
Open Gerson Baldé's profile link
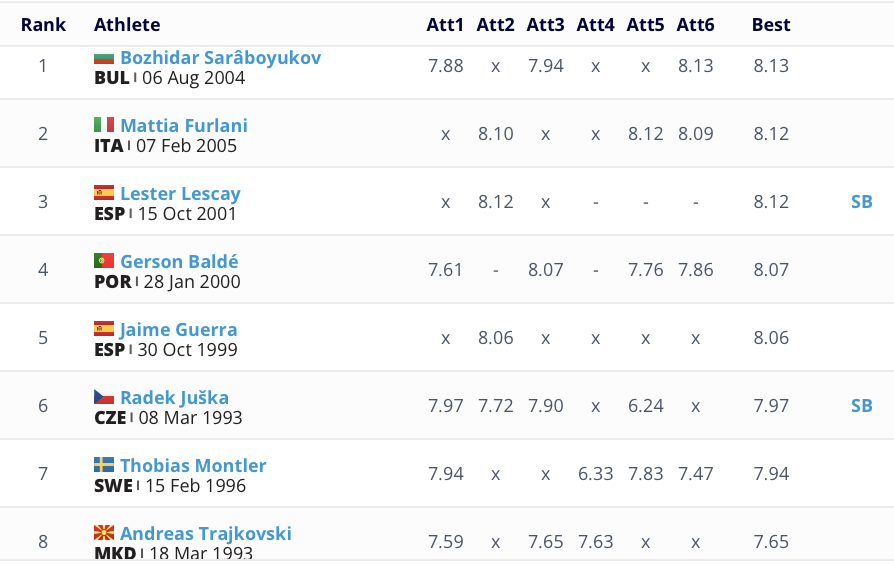(x=179, y=262)
